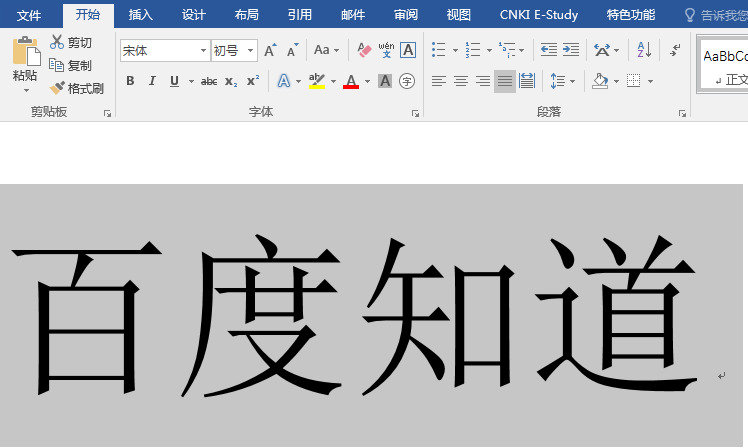This screenshot has width=748, height=448.
Task: Expand the font color arrow
Action: [367, 82]
